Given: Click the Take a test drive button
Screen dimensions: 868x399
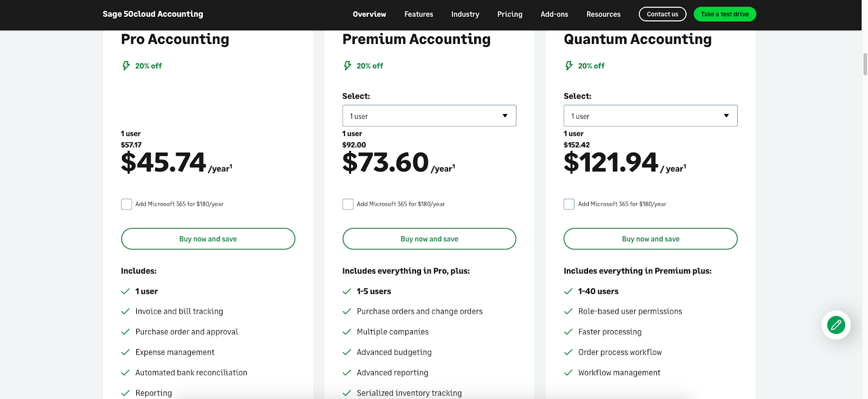Looking at the screenshot, I should coord(725,14).
